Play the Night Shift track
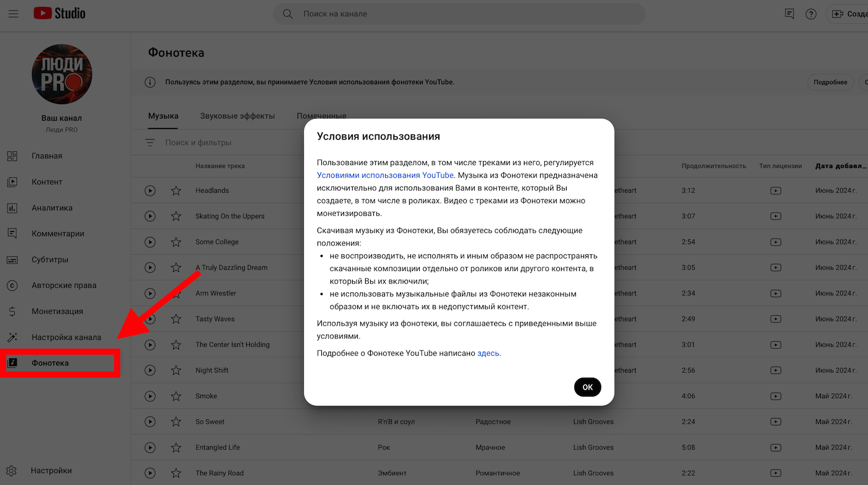 [150, 370]
